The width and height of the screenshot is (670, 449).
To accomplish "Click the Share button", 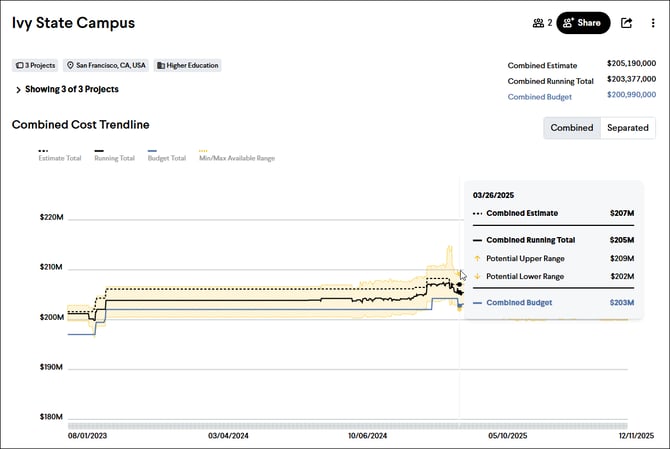I will [583, 22].
